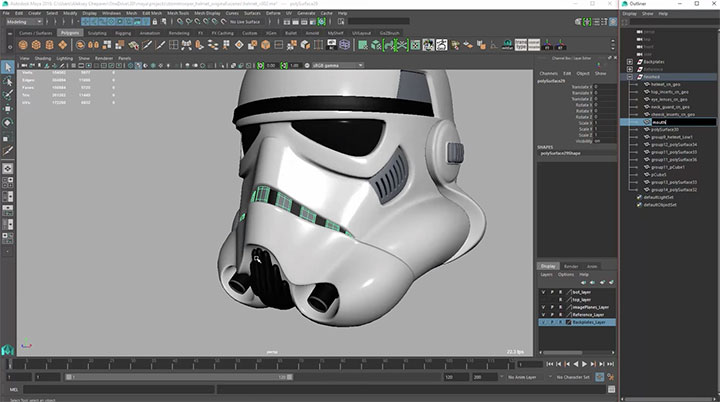The height and width of the screenshot is (402, 720).
Task: Expand the Backplates node in Outliner
Action: click(x=630, y=62)
